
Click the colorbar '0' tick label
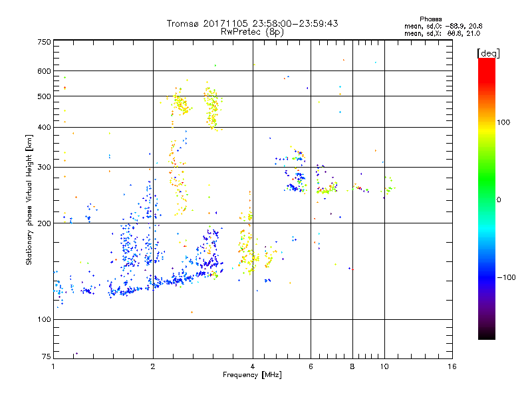499,199
